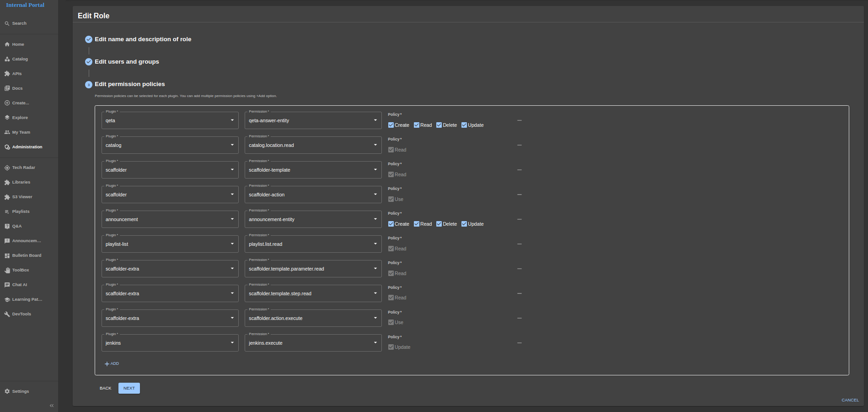The width and height of the screenshot is (868, 412).
Task: Click CANCEL to discard role edits
Action: pos(850,400)
